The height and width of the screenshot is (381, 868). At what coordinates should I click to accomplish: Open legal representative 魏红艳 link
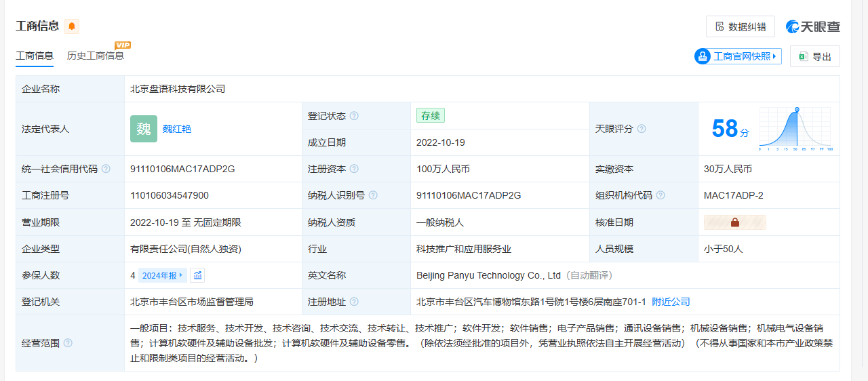point(177,129)
